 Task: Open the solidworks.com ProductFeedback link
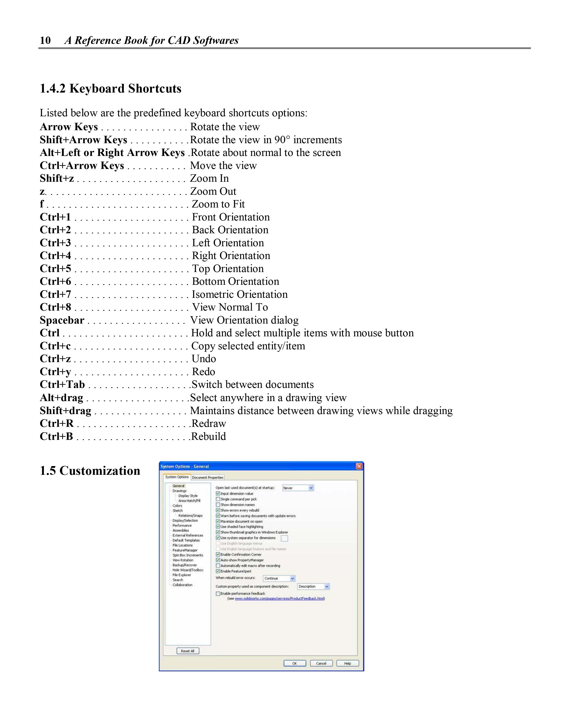(279, 598)
